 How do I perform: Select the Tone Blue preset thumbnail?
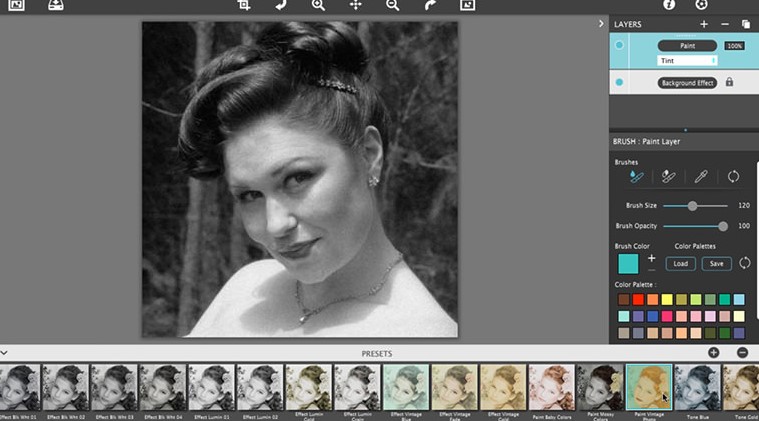[x=697, y=388]
